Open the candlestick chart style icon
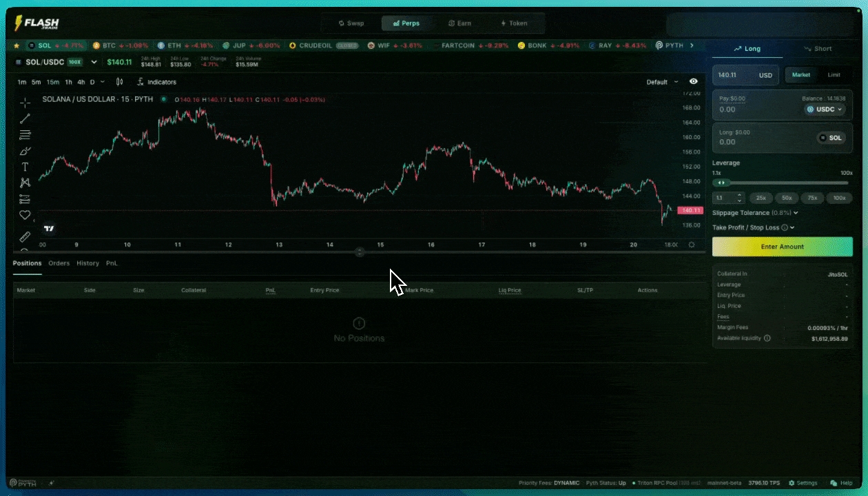Image resolution: width=868 pixels, height=496 pixels. tap(119, 82)
